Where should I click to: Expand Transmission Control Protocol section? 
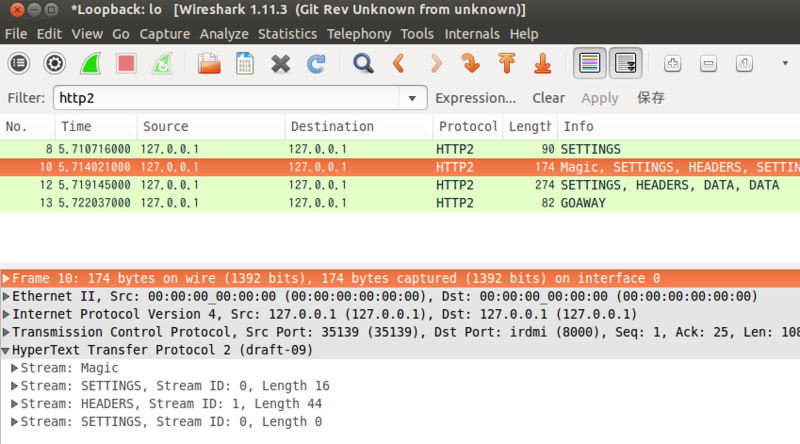coord(6,332)
